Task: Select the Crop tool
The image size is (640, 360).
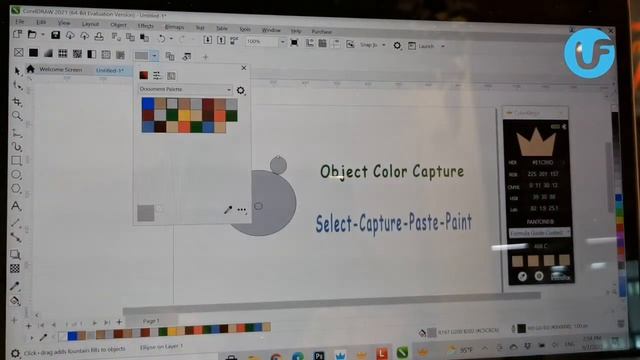Action: pyautogui.click(x=17, y=101)
